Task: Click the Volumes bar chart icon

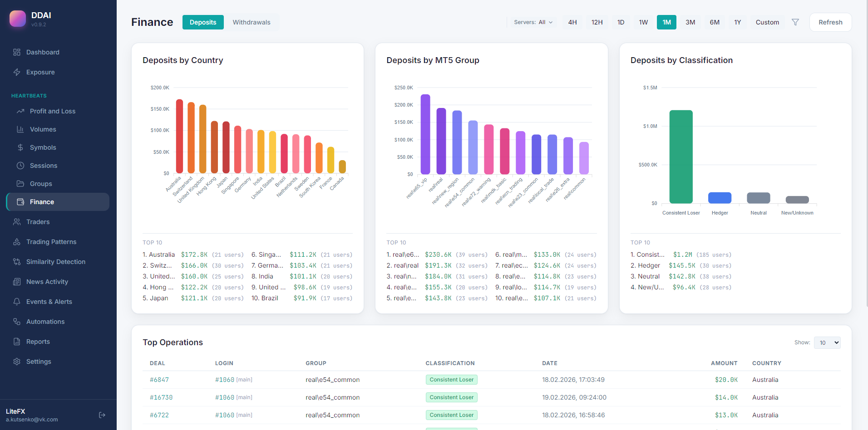Action: point(20,129)
